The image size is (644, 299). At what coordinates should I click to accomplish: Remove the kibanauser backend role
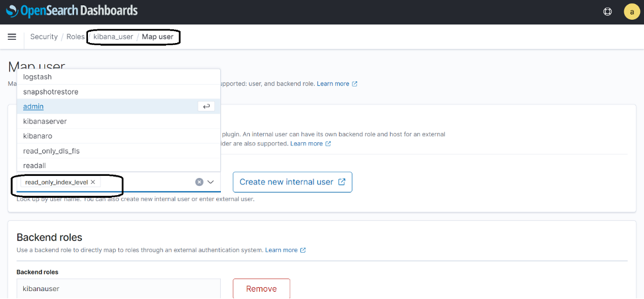[x=261, y=288]
